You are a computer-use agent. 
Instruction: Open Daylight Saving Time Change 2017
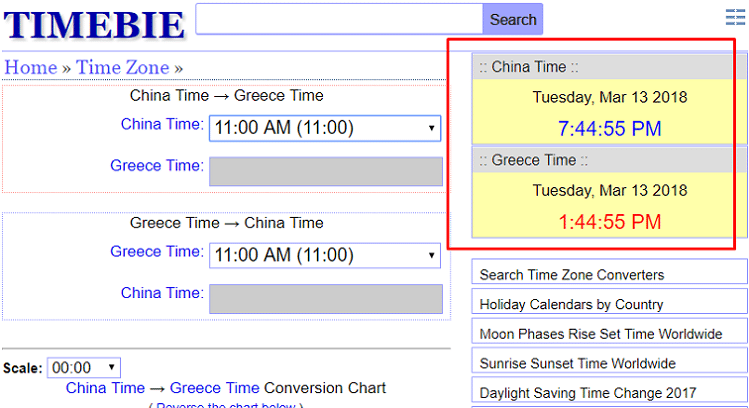pyautogui.click(x=588, y=393)
